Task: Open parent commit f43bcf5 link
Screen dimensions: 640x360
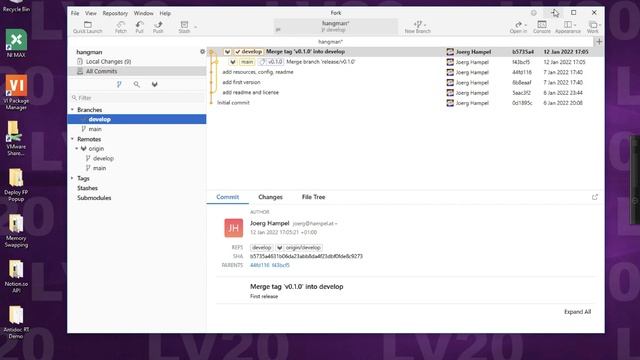Action: click(280, 265)
